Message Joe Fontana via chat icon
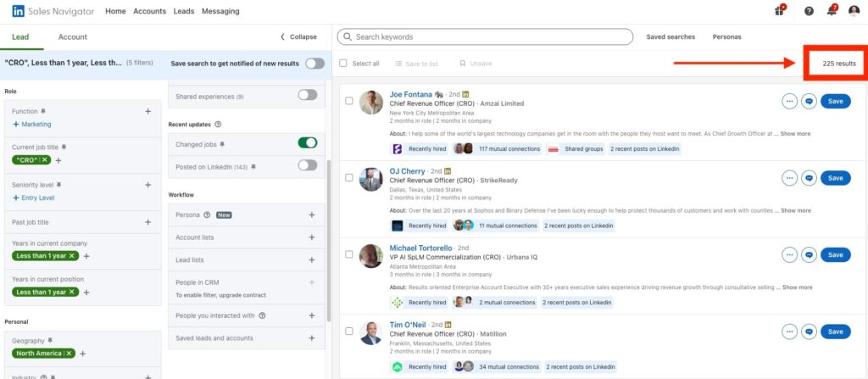Image resolution: width=868 pixels, height=379 pixels. (810, 102)
